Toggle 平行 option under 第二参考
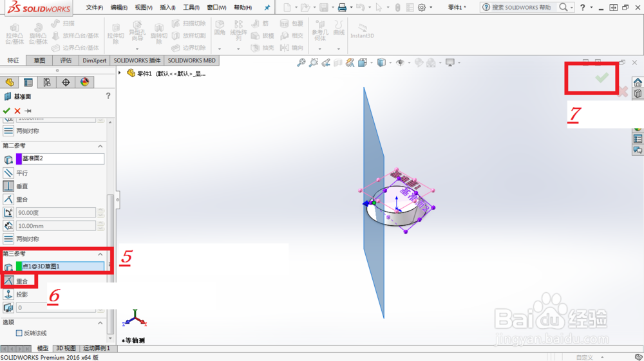Viewport: 644px width, 361px height. [x=8, y=173]
